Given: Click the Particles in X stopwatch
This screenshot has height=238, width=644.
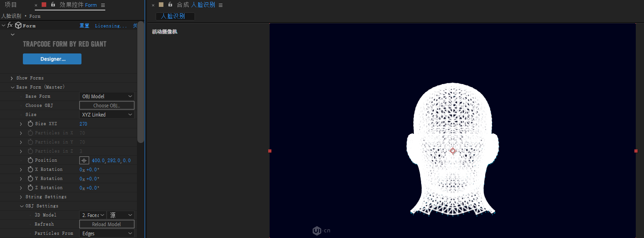Looking at the screenshot, I should [x=31, y=133].
